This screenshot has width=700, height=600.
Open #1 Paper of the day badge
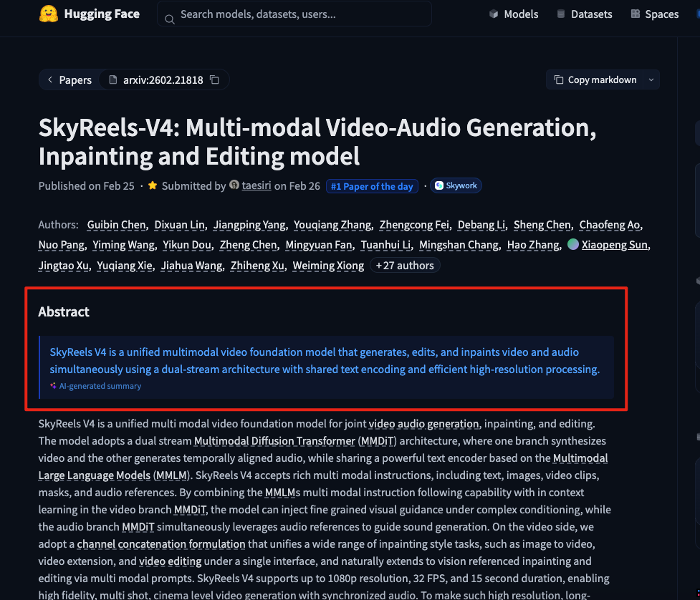coord(372,186)
